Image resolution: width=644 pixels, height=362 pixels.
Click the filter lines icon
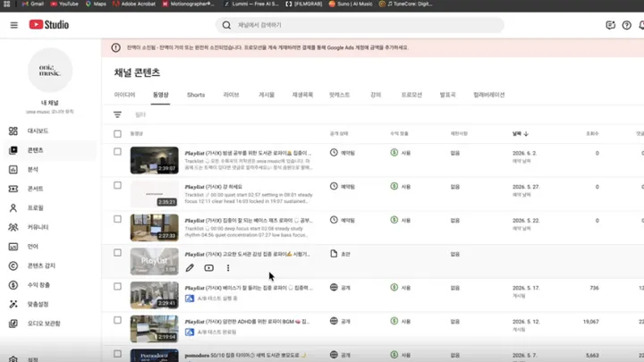point(117,114)
